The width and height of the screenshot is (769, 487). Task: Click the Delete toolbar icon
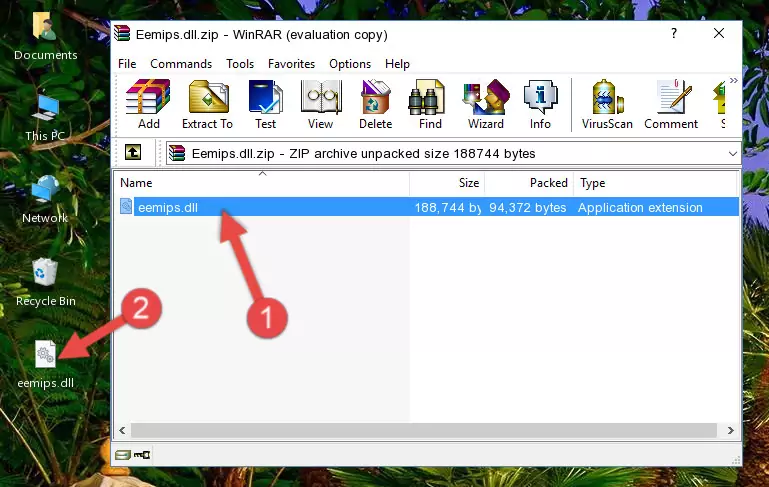(375, 104)
